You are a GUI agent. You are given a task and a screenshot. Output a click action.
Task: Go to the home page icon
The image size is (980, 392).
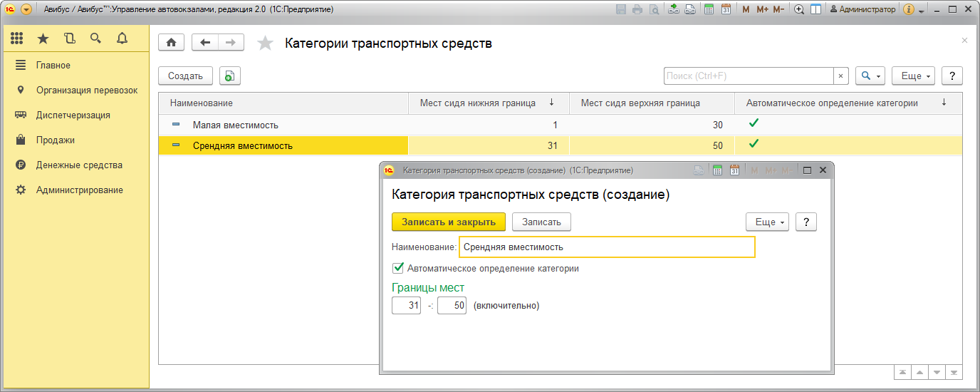pyautogui.click(x=171, y=43)
